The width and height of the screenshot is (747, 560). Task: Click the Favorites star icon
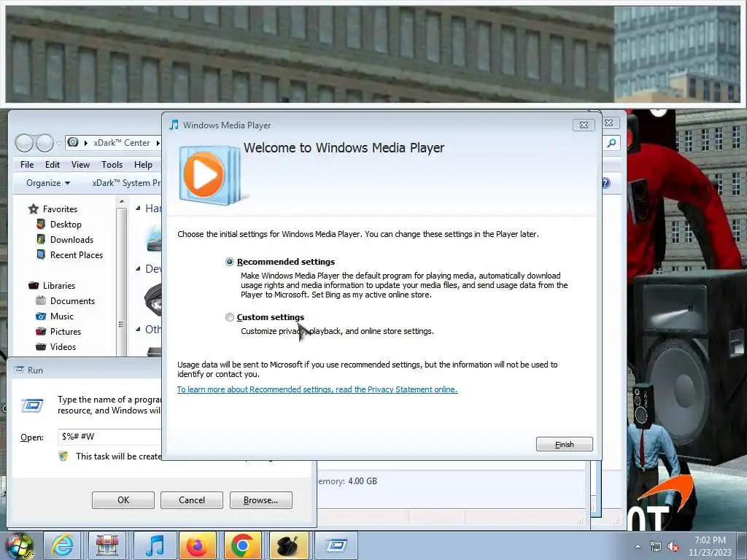click(x=34, y=209)
